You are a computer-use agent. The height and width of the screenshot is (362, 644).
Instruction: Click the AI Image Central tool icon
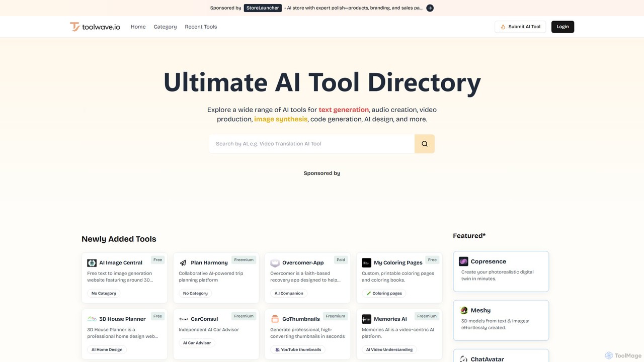pyautogui.click(x=92, y=263)
